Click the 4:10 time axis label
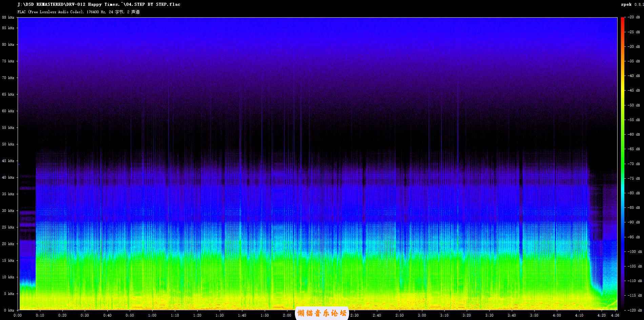Viewport: 644px width, 320px height. 579,316
